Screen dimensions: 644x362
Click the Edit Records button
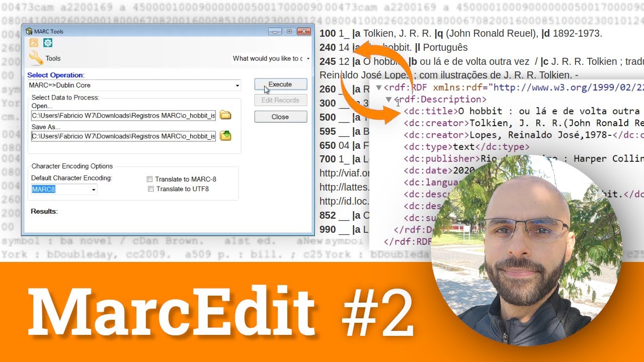click(280, 100)
